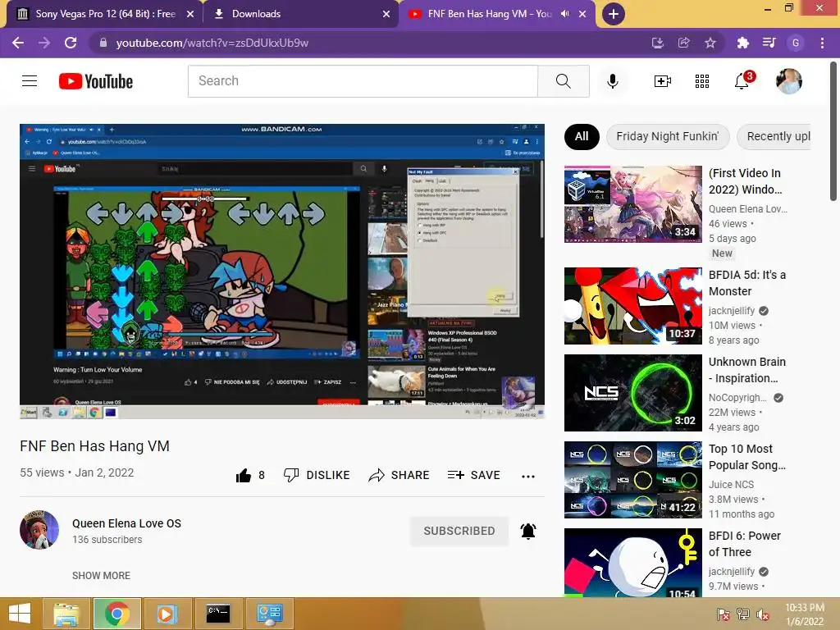Open the YouTube guide hamburger menu
840x630 pixels.
tap(30, 81)
